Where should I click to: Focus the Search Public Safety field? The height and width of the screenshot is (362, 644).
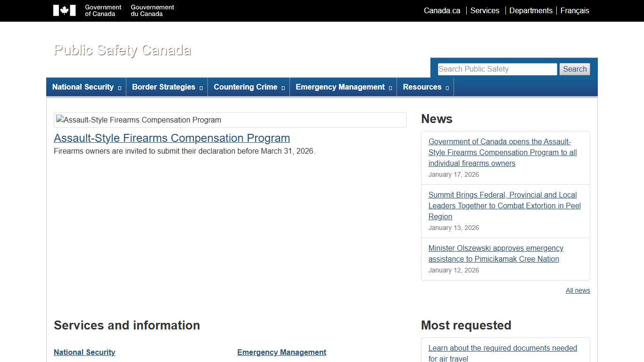pyautogui.click(x=497, y=69)
